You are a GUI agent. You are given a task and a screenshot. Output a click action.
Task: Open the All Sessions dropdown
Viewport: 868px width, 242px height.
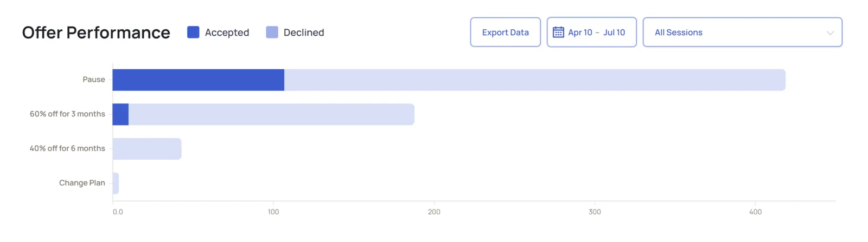(x=742, y=32)
